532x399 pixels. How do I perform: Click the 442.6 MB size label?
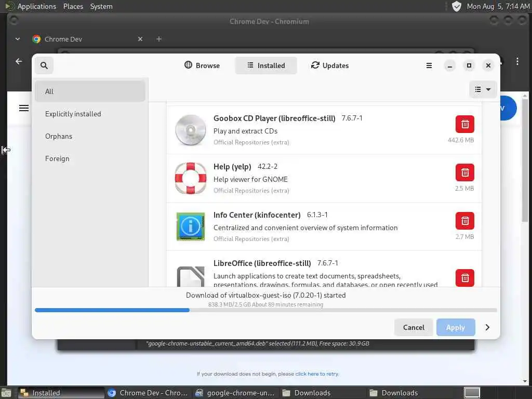tap(460, 140)
